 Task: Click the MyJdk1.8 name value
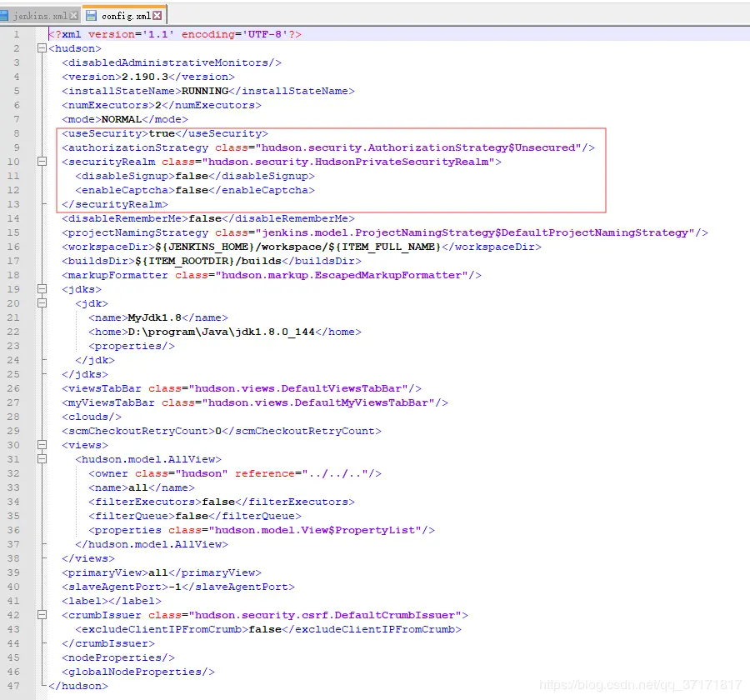154,317
